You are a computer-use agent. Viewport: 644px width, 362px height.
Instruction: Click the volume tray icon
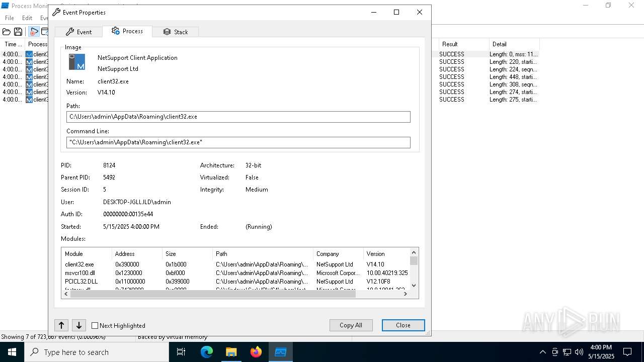pyautogui.click(x=579, y=352)
